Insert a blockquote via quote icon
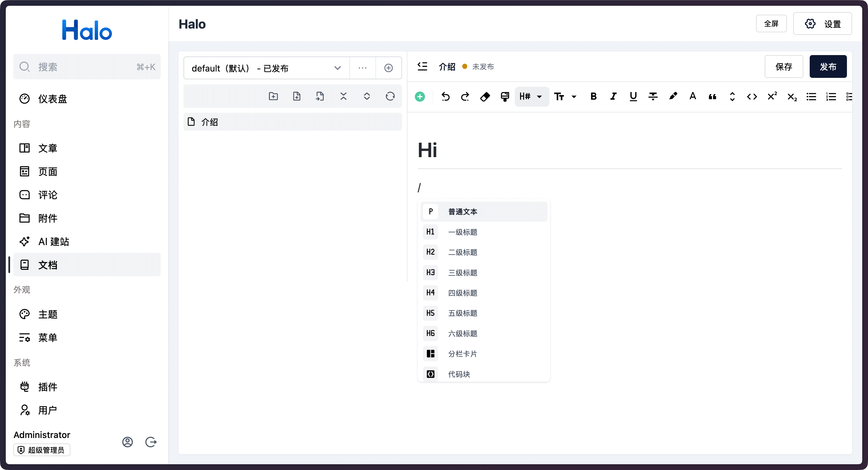Viewport: 868px width, 470px height. [712, 97]
